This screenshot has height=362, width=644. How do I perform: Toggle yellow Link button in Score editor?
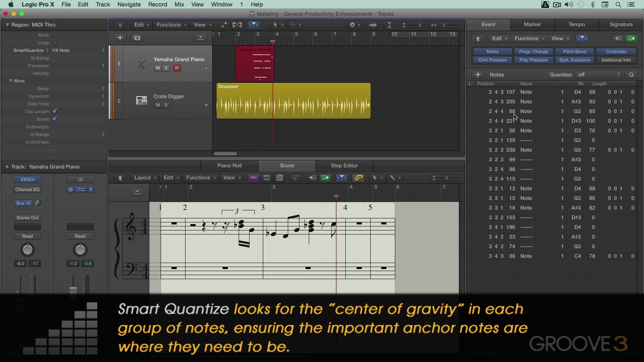(x=358, y=178)
